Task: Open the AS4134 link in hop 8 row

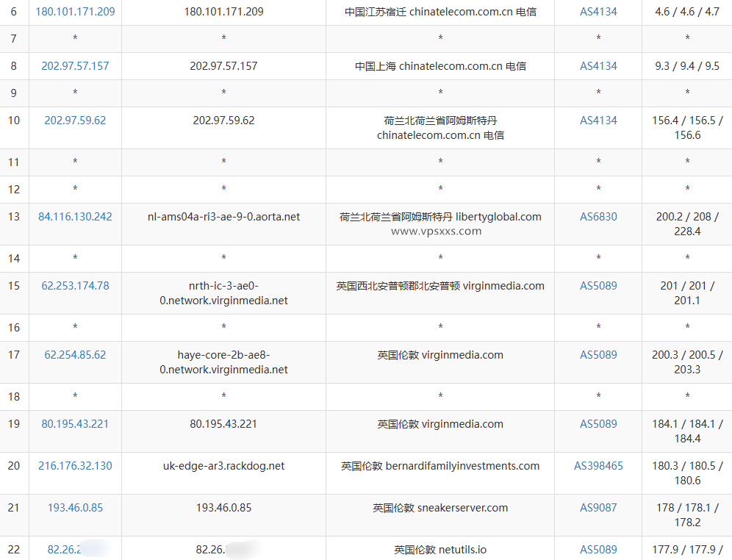Action: (598, 66)
